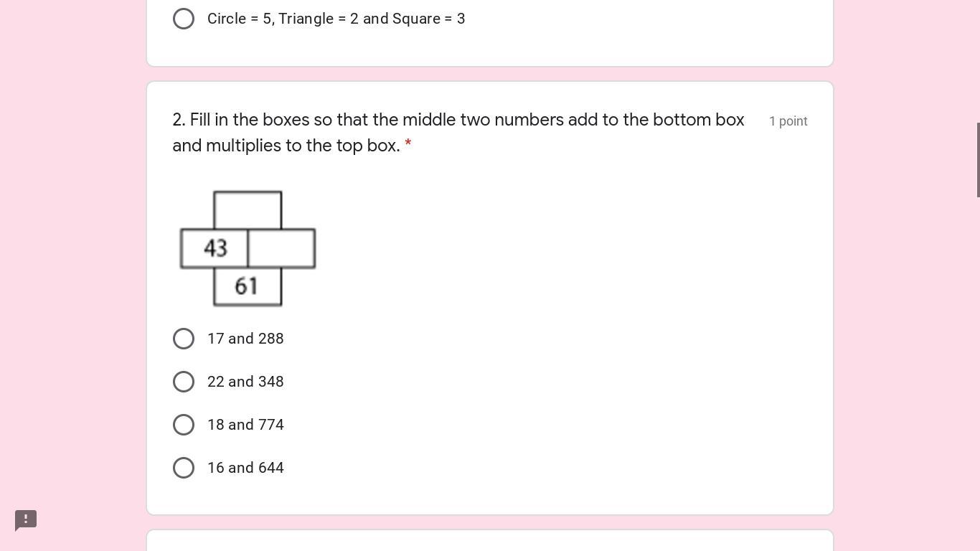Click the '22 and 348' answer label
The height and width of the screenshot is (551, 980).
click(x=245, y=382)
